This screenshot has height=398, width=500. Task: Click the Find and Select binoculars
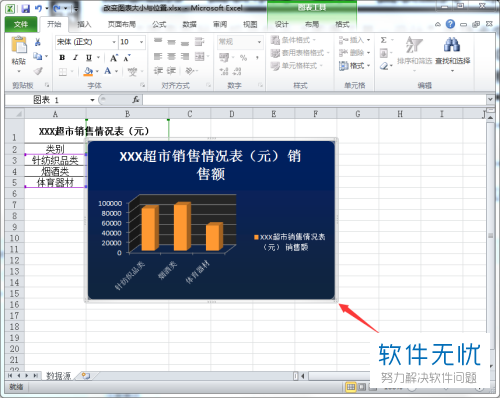point(452,45)
